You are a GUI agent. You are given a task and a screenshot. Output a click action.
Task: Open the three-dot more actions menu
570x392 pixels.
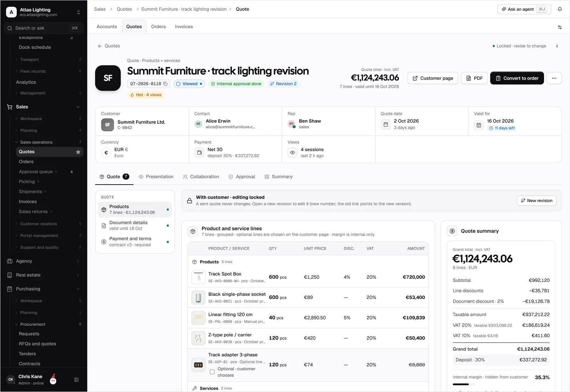[x=554, y=78]
